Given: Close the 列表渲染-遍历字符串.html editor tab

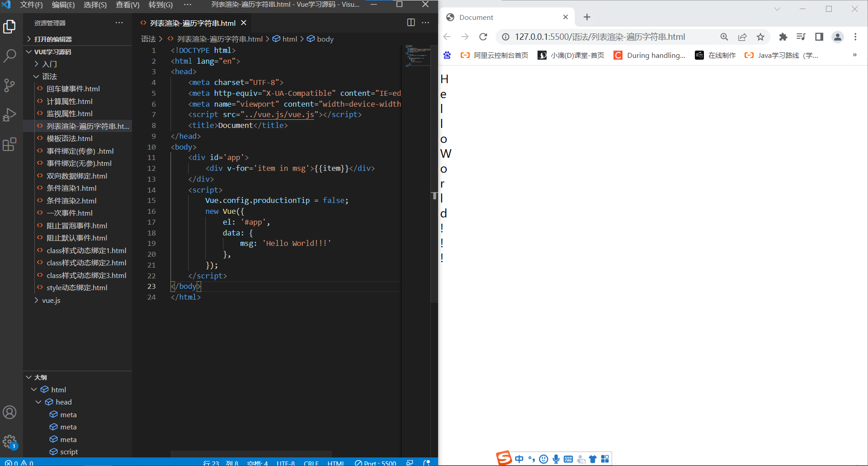Looking at the screenshot, I should [244, 23].
